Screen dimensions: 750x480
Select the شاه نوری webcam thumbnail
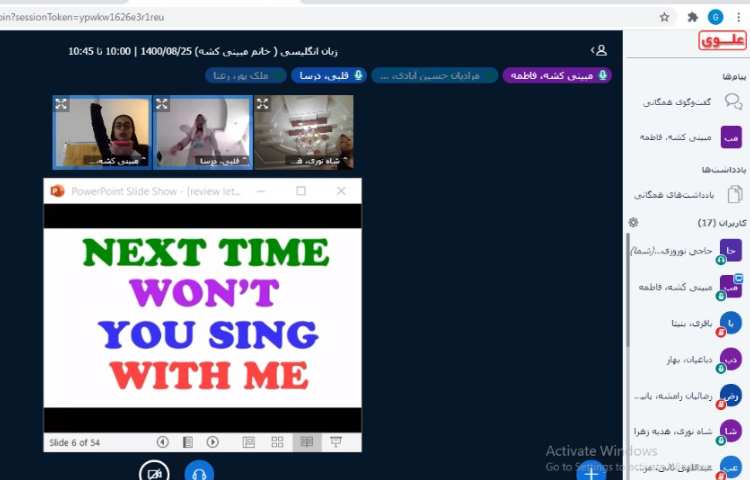[304, 132]
